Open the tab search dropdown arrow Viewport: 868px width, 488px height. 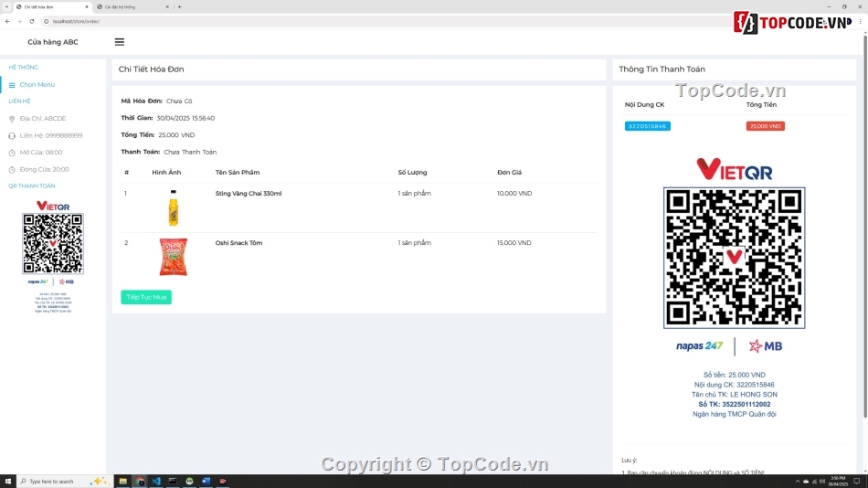coord(6,6)
